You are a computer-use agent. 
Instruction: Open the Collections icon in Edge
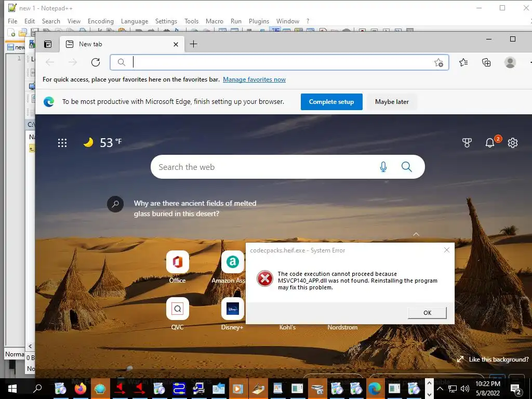click(x=486, y=62)
